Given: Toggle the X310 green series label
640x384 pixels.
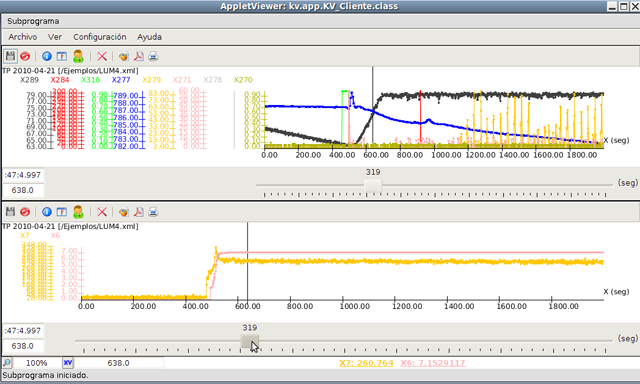Looking at the screenshot, I should pos(90,80).
